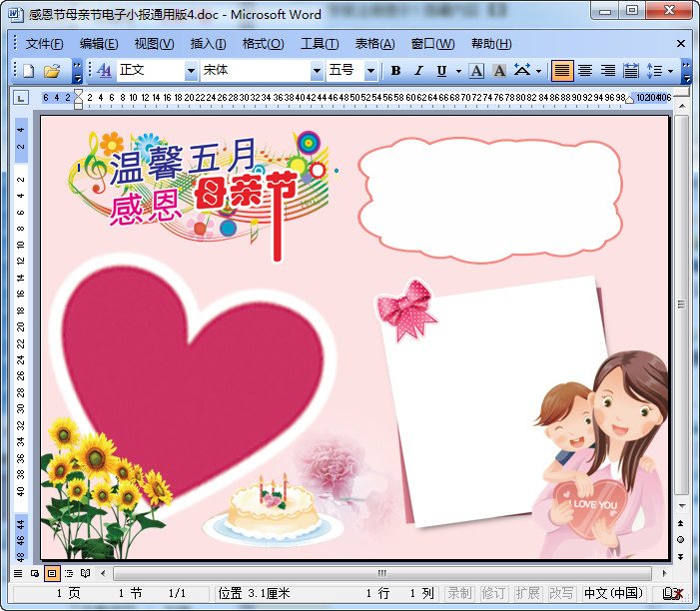
Task: Open the 文件(F) menu
Action: click(44, 44)
